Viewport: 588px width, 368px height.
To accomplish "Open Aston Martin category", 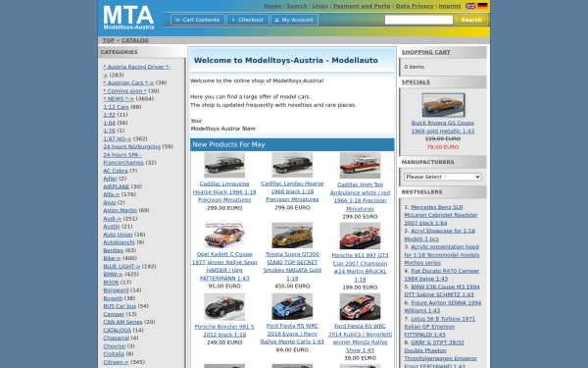I will 120,210.
